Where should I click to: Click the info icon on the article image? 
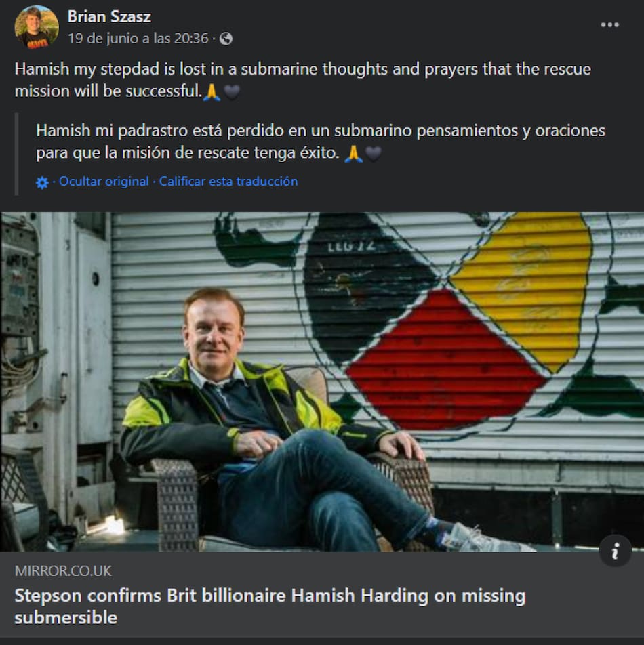(x=615, y=551)
